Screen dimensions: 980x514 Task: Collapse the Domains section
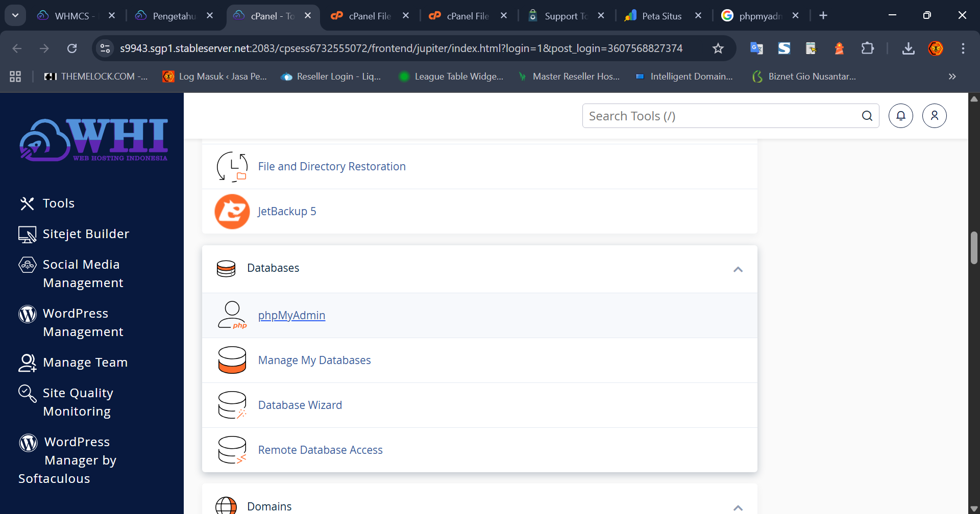(x=738, y=506)
